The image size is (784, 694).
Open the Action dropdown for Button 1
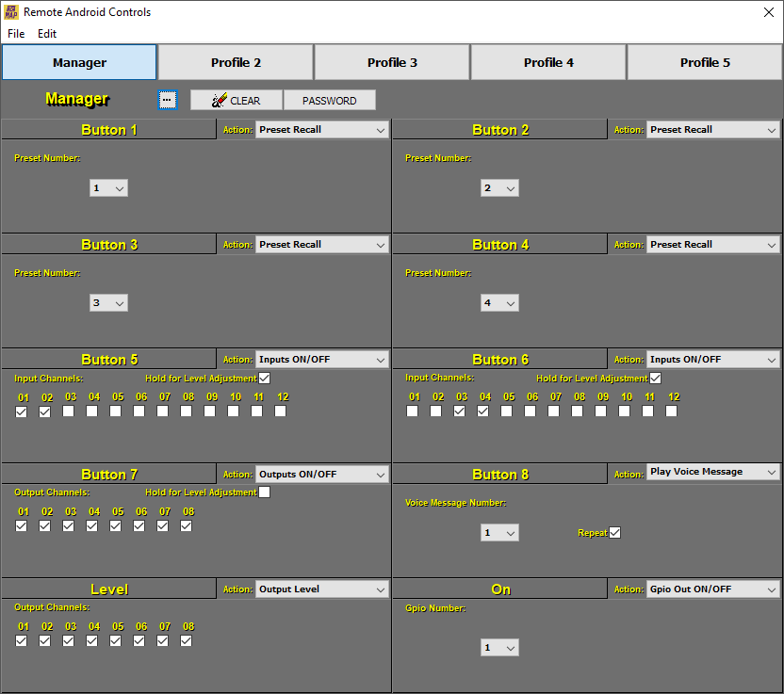(x=321, y=129)
